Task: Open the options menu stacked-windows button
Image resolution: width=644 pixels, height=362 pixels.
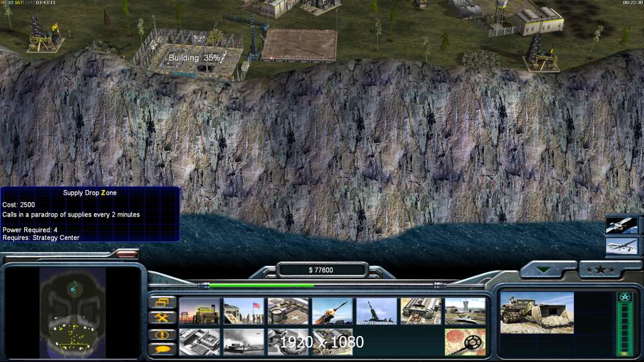Action: pos(163,302)
